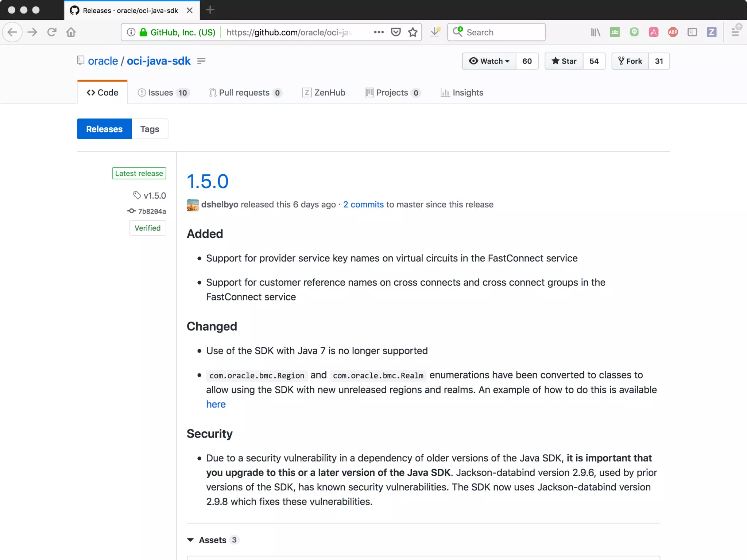The width and height of the screenshot is (747, 560).
Task: Switch to the Issues tab
Action: pos(162,93)
